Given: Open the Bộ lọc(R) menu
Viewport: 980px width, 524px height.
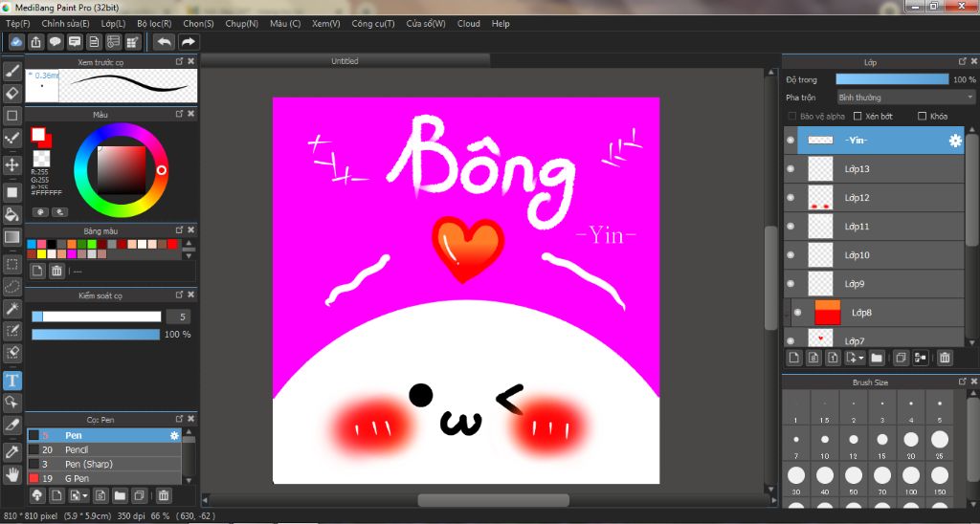Looking at the screenshot, I should (154, 24).
